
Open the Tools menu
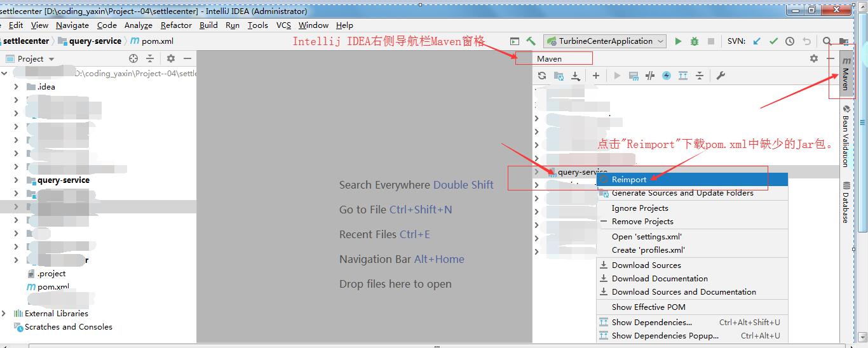point(257,25)
